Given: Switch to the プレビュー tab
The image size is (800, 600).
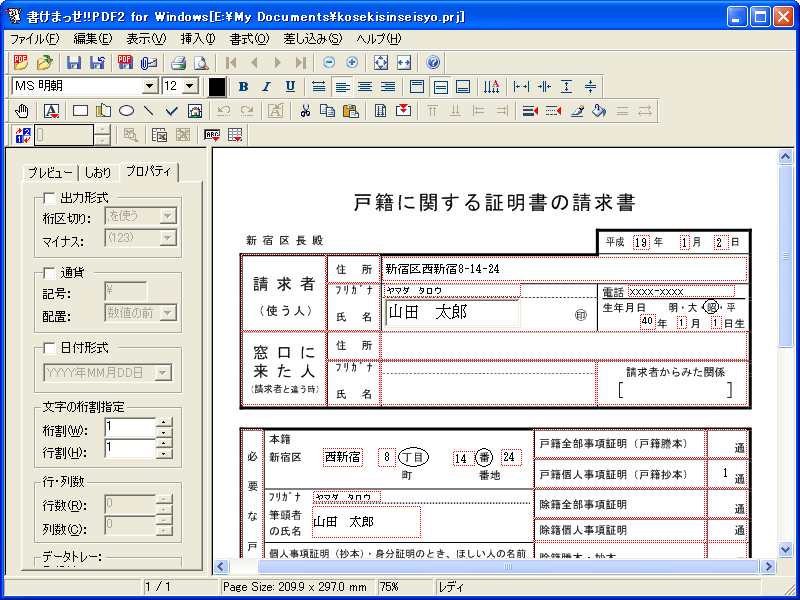Looking at the screenshot, I should point(51,173).
